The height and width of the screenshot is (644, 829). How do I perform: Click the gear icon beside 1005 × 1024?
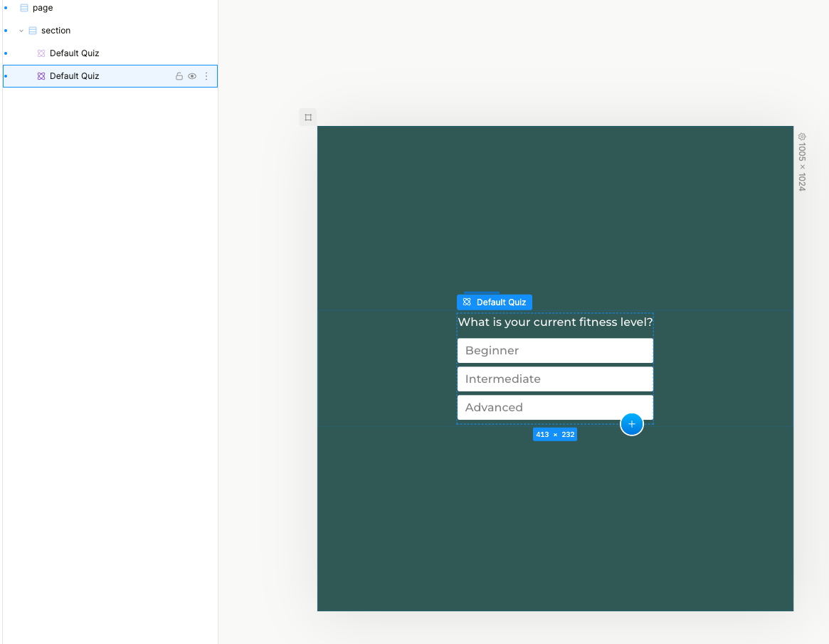[802, 137]
